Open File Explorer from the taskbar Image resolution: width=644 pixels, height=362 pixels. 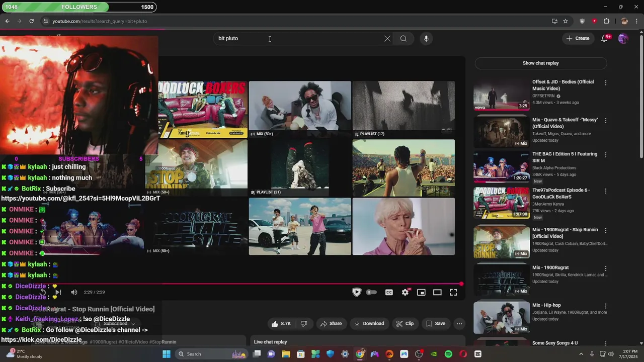point(286,354)
